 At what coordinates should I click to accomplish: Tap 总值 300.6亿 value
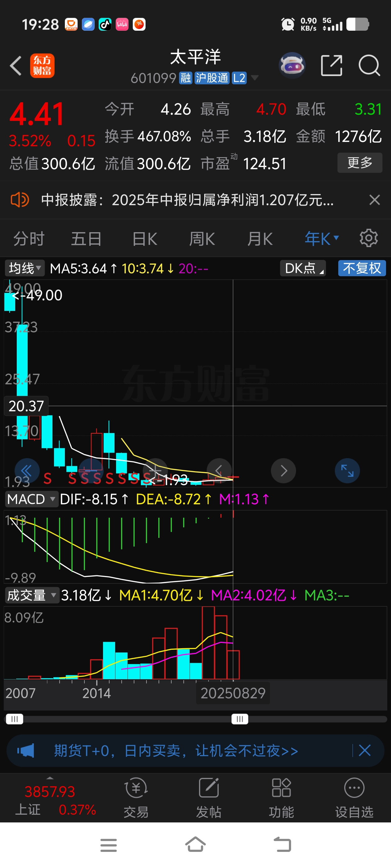click(68, 164)
